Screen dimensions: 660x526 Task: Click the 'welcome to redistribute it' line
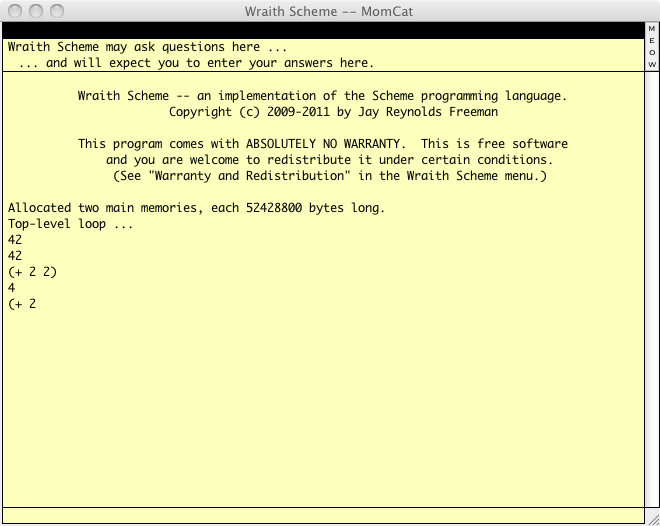point(329,160)
